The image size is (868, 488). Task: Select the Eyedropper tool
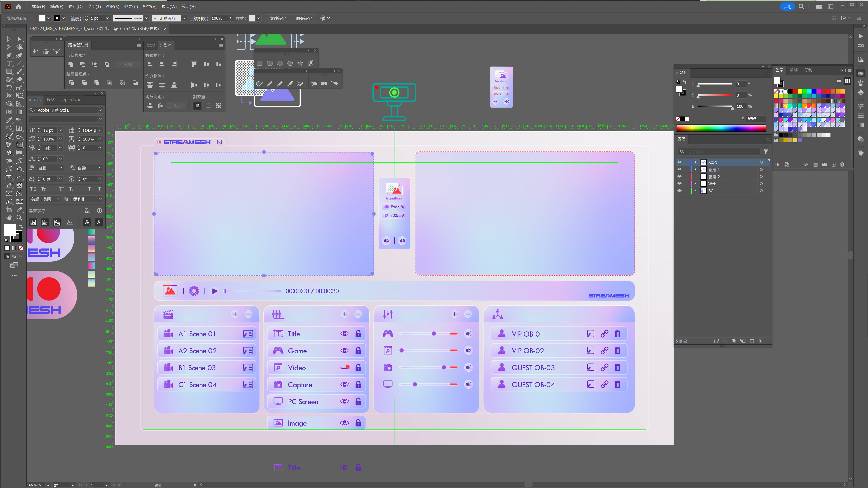coord(9,120)
